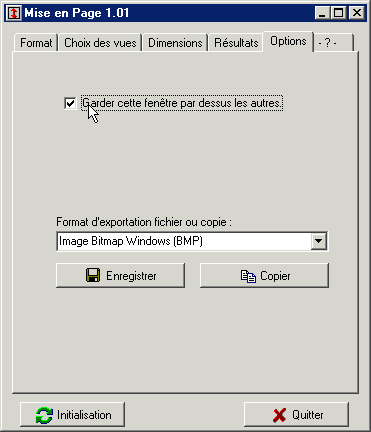The width and height of the screenshot is (371, 432).
Task: Maximize the Mise en Page window
Action: (339, 13)
